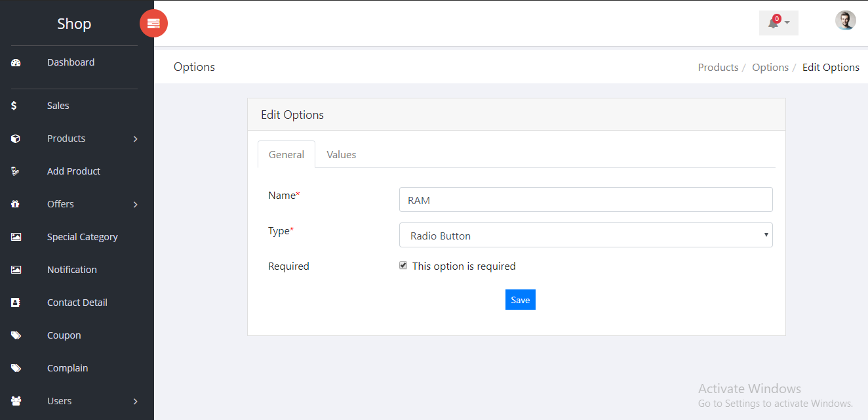This screenshot has width=868, height=420.
Task: Click the user profile avatar
Action: click(x=845, y=20)
